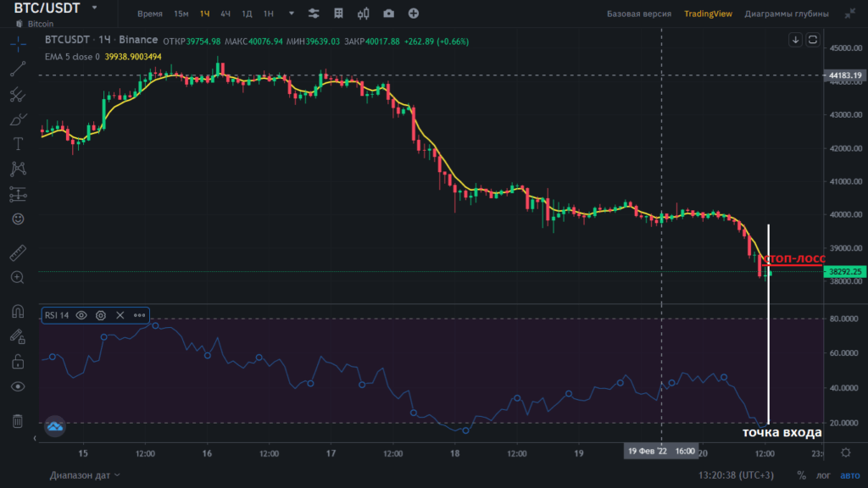This screenshot has width=868, height=488.
Task: Switch to the basic version tab
Action: click(639, 14)
